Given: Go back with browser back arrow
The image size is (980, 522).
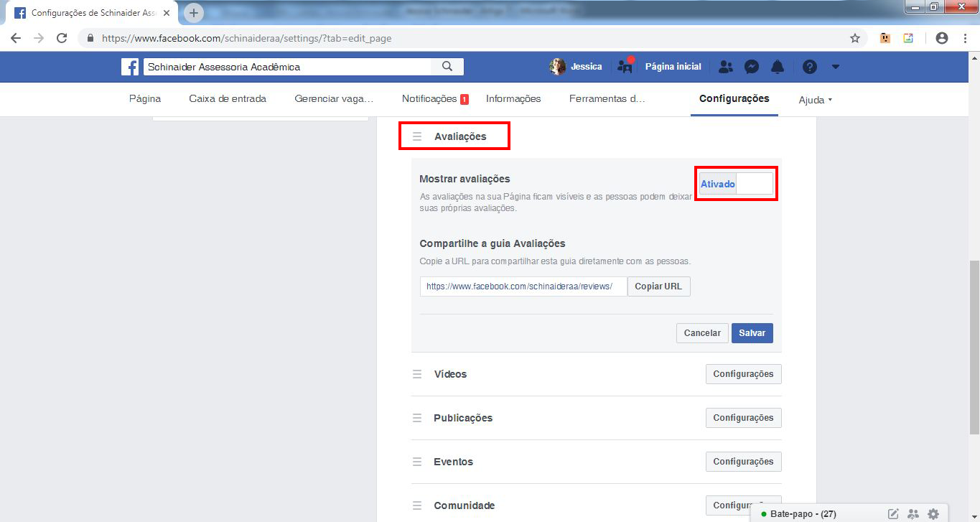Looking at the screenshot, I should (16, 38).
